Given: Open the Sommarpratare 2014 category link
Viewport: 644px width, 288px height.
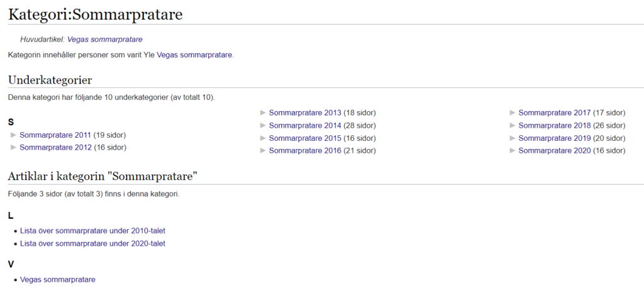Looking at the screenshot, I should pyautogui.click(x=305, y=126).
